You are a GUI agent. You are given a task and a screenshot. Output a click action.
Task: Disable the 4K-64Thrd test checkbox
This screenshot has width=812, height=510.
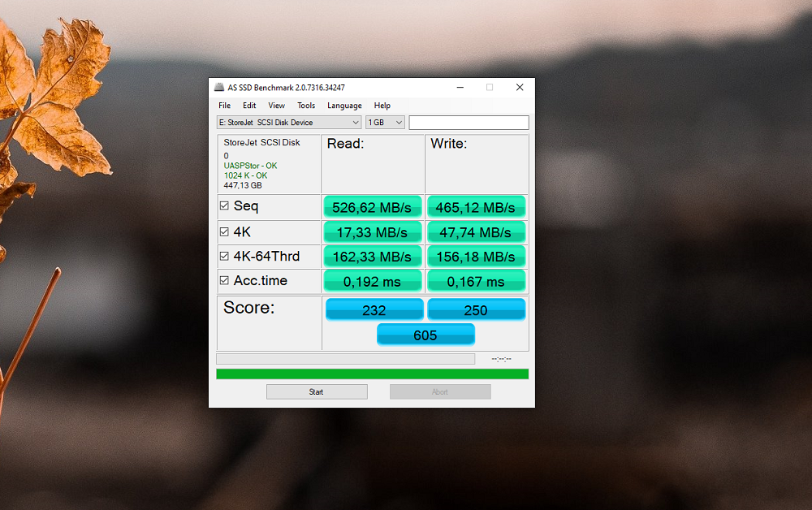224,256
